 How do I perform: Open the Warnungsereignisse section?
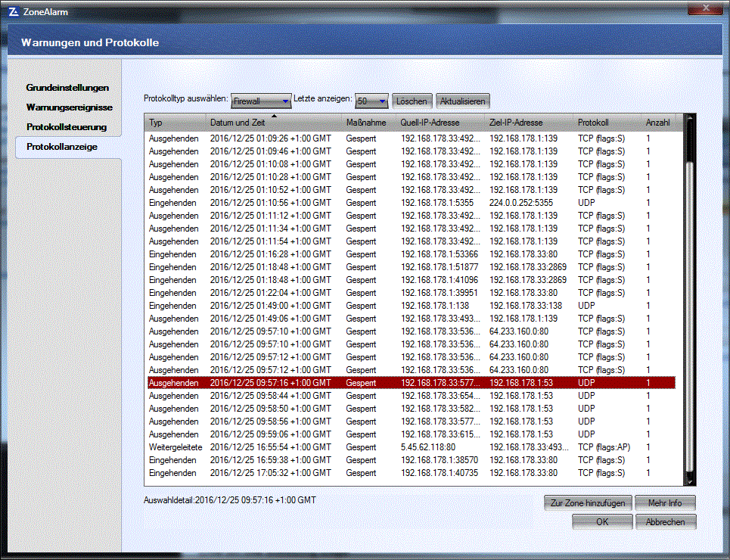click(x=70, y=107)
